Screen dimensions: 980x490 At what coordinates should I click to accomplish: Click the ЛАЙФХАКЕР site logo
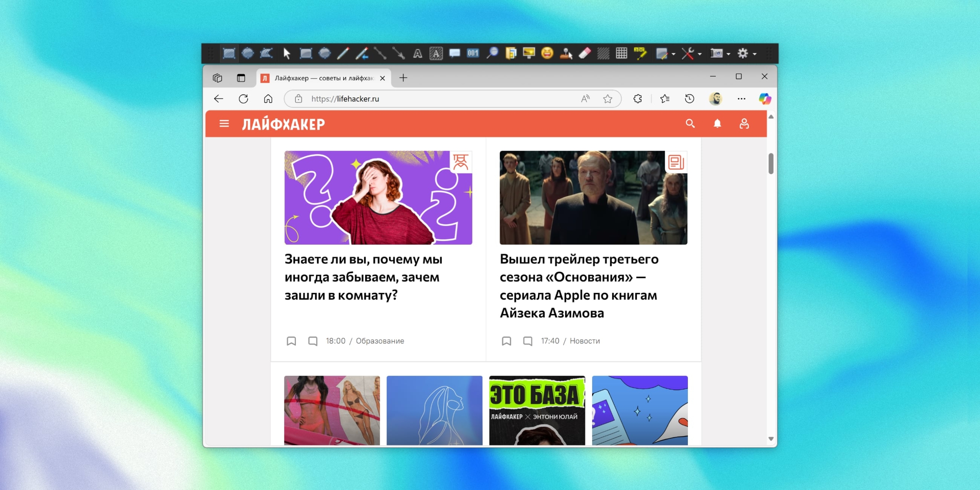pos(283,124)
